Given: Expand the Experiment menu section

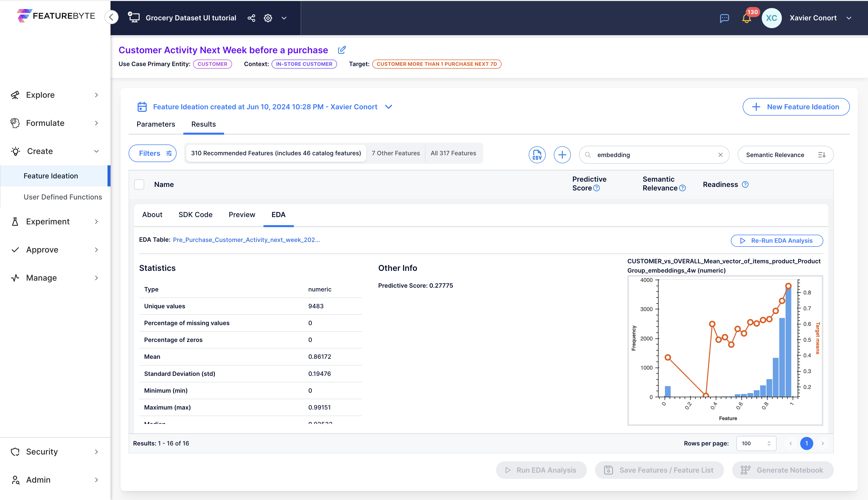Looking at the screenshot, I should pos(55,222).
